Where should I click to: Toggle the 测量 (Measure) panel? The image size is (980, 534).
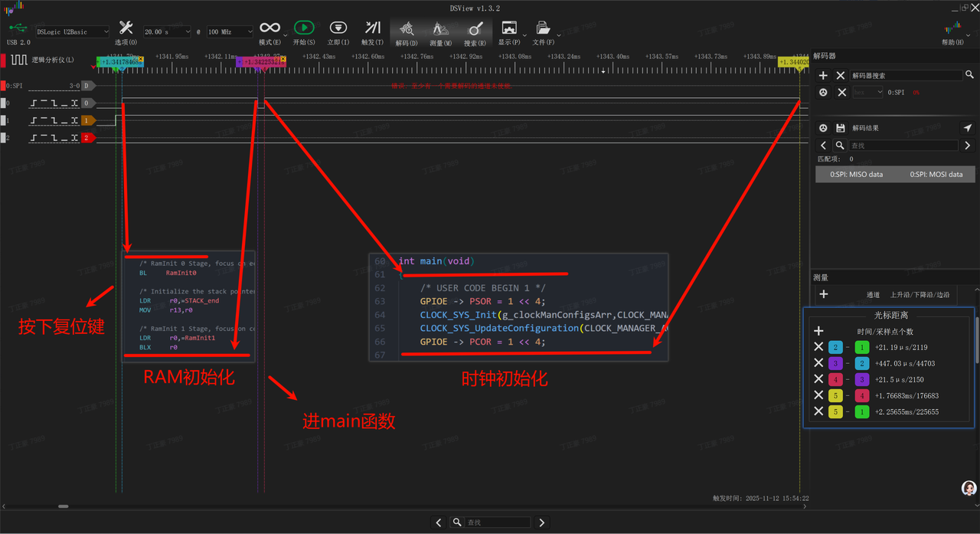coord(440,29)
